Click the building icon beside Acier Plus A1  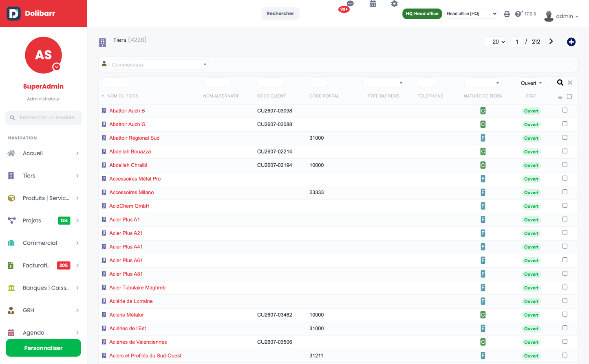pos(104,219)
